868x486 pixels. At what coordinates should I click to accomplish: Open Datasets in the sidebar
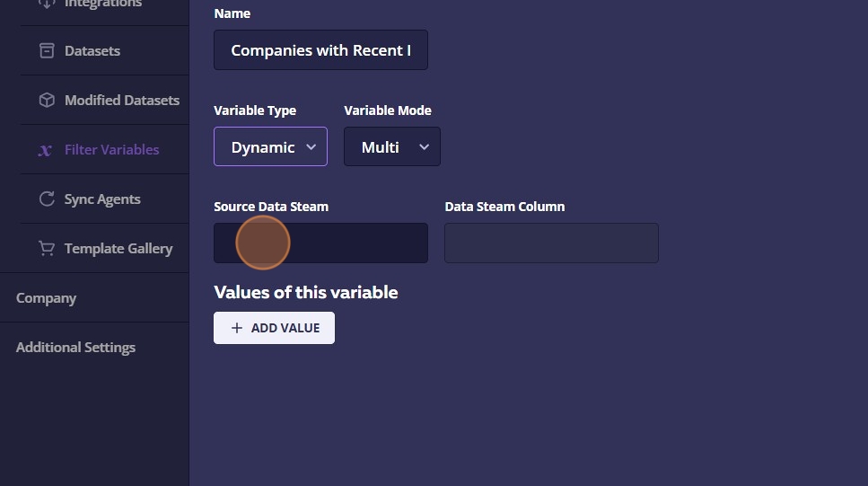click(x=92, y=50)
